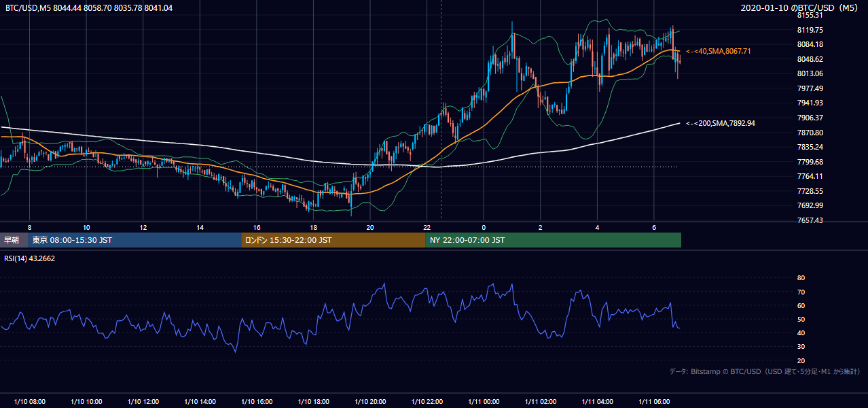The height and width of the screenshot is (408, 868).
Task: Select the NY 22:00-07:00 JST session bar
Action: [x=553, y=240]
